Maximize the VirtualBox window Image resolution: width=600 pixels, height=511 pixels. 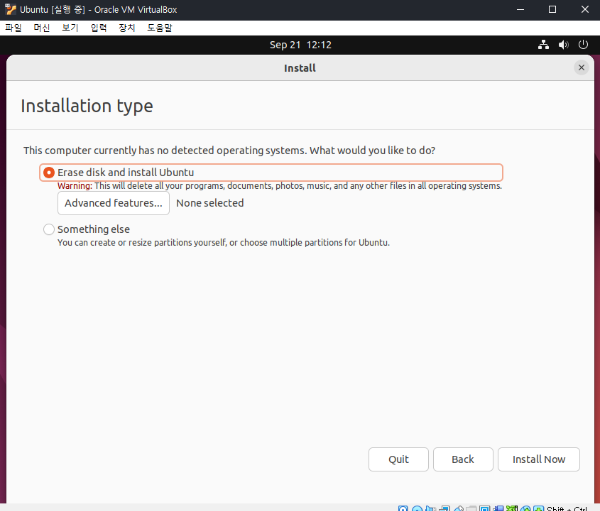pos(553,10)
